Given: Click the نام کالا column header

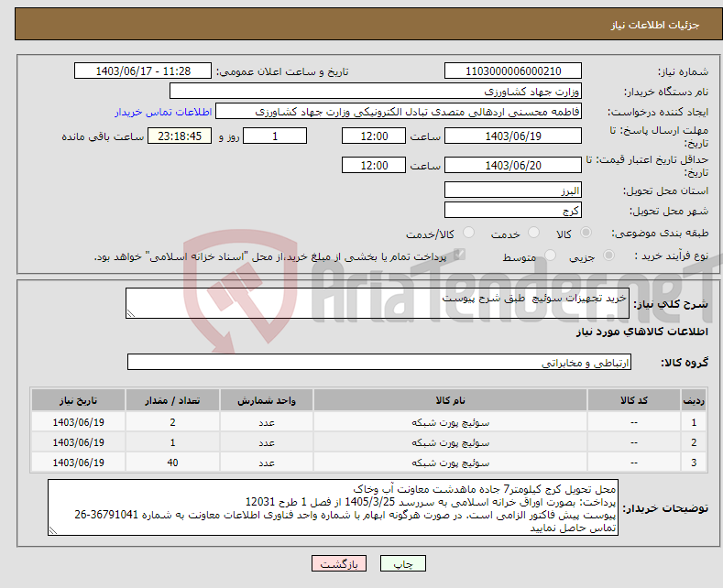Looking at the screenshot, I should [x=450, y=400].
